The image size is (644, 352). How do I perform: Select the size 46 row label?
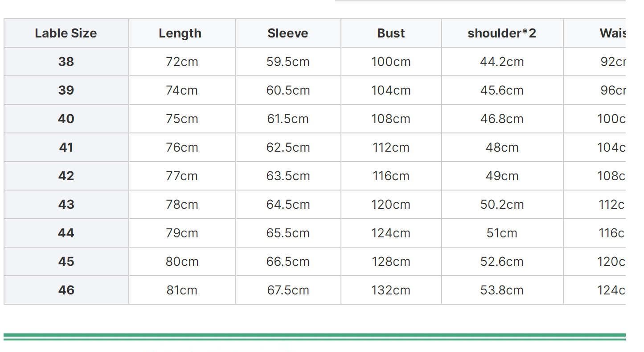coord(66,290)
